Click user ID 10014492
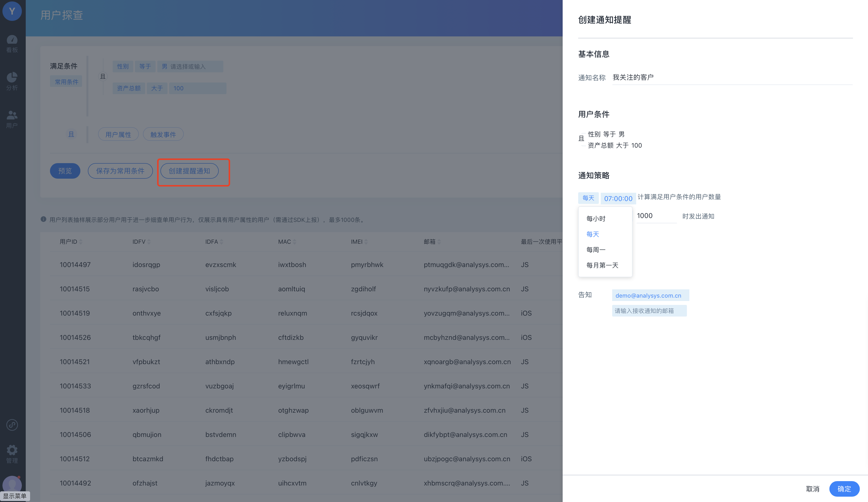The height and width of the screenshot is (502, 868). point(75,483)
